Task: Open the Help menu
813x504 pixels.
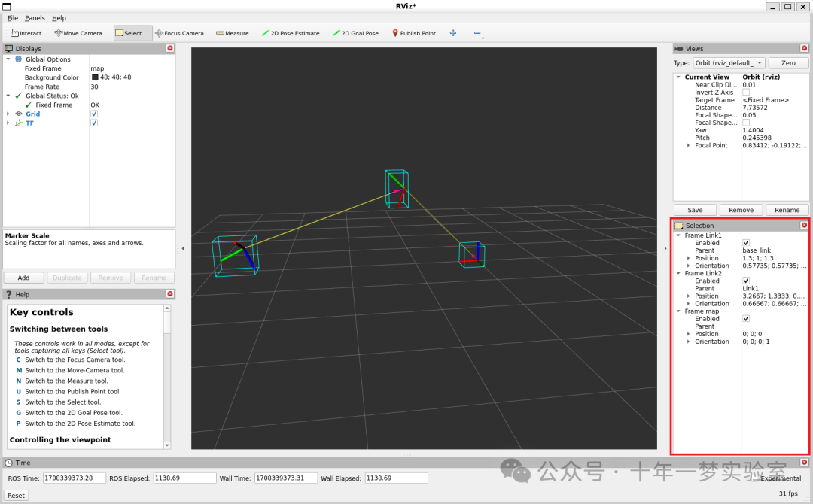Action: pyautogui.click(x=59, y=17)
